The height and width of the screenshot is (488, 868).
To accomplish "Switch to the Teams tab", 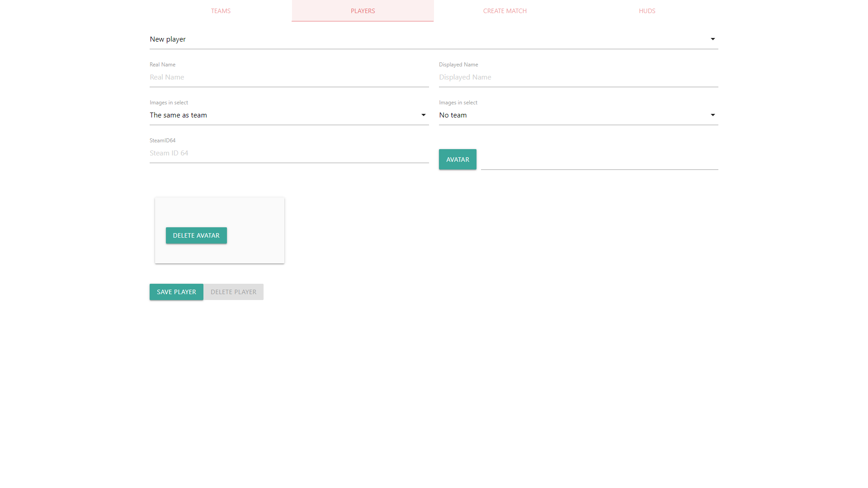I will pos(221,11).
